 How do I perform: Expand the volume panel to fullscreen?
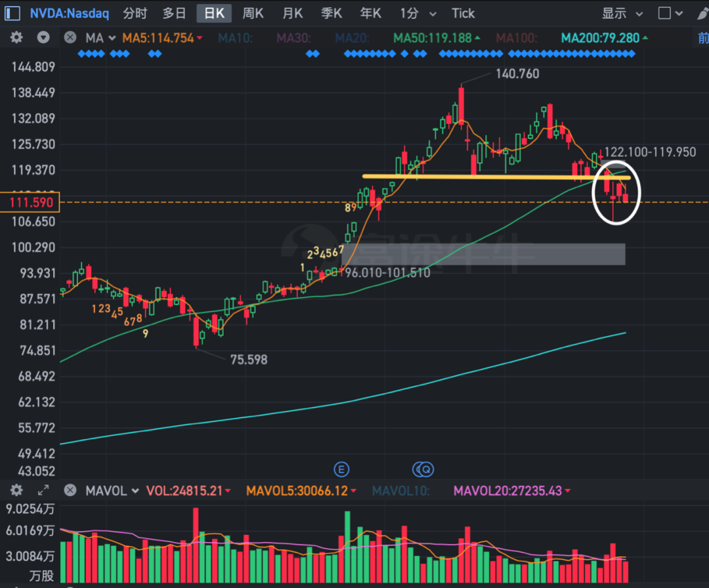[x=43, y=490]
